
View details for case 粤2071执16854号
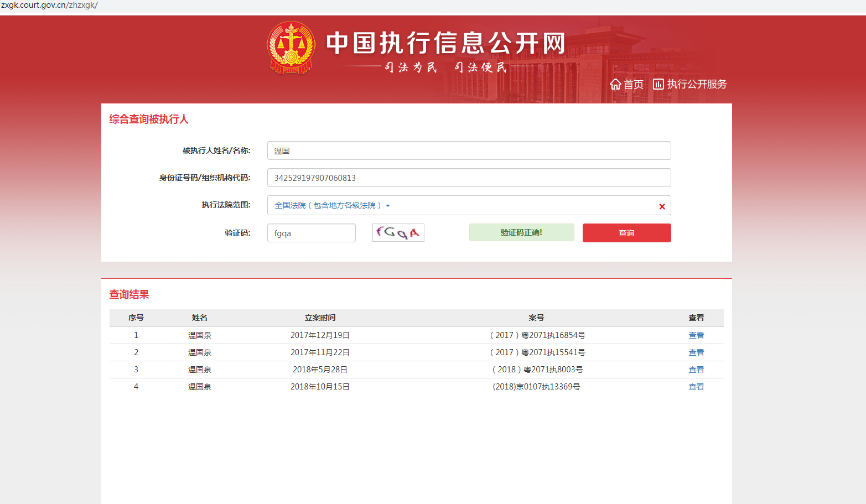[696, 335]
